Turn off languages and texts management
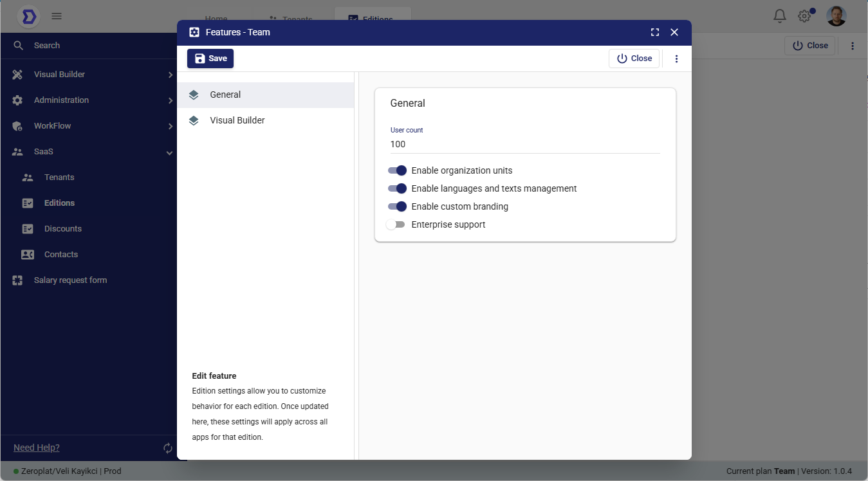 (x=397, y=188)
